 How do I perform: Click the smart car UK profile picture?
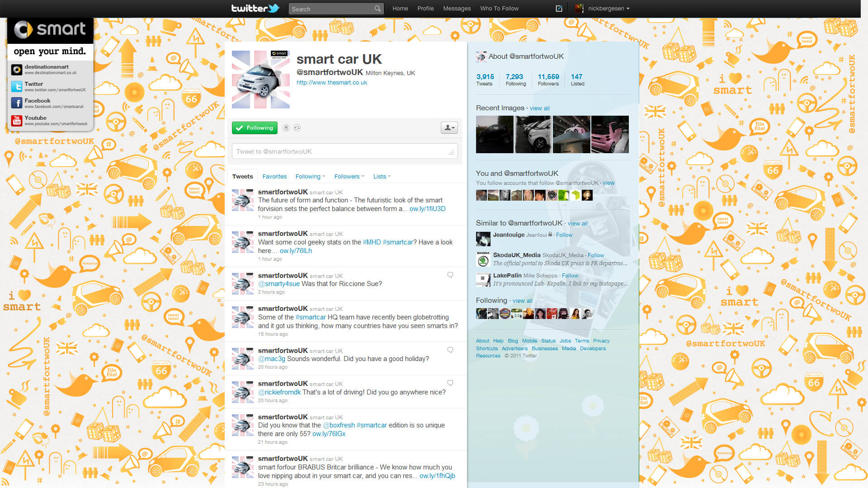point(260,80)
